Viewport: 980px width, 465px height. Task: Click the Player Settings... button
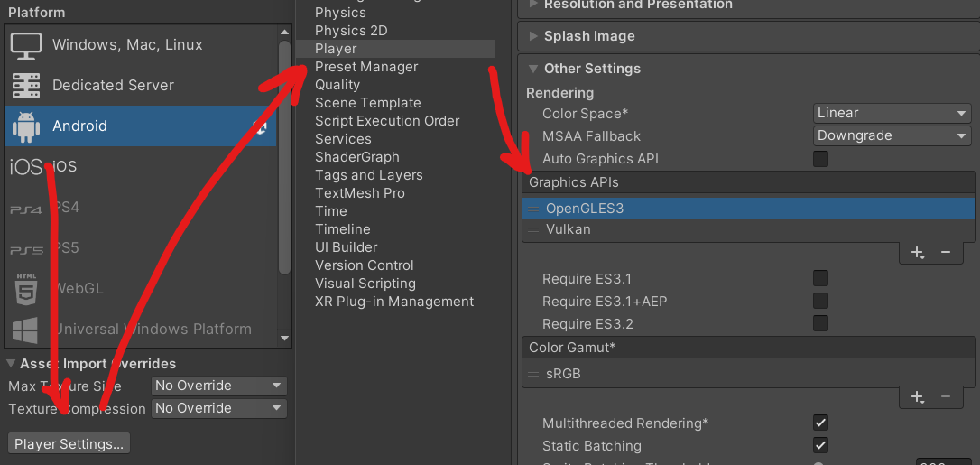(69, 444)
